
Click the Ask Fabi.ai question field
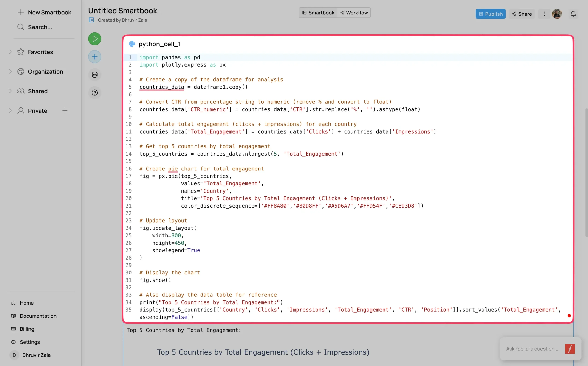[532, 349]
